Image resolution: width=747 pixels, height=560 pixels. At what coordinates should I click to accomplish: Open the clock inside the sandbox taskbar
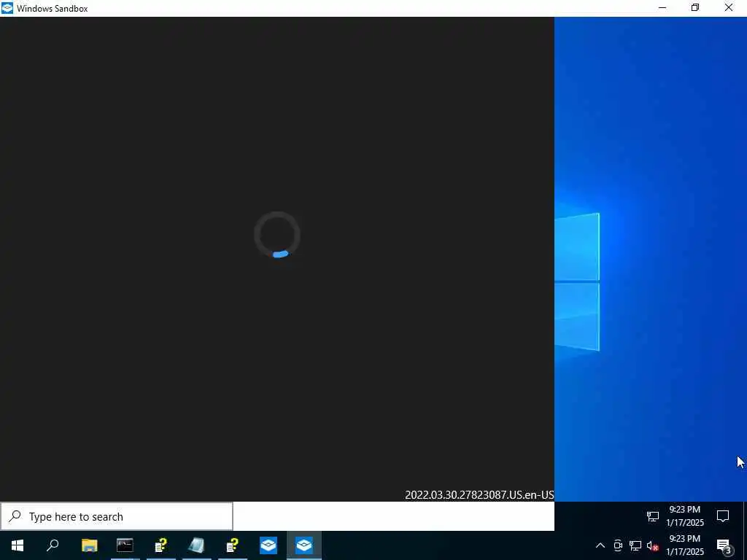point(684,516)
